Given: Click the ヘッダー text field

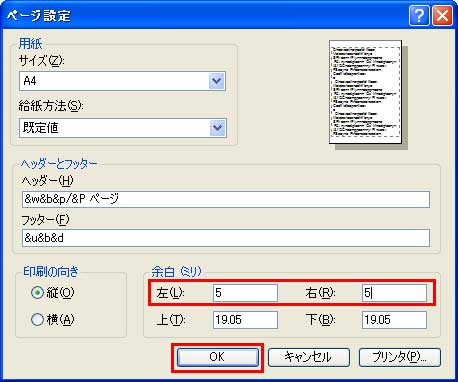Looking at the screenshot, I should click(x=226, y=199).
